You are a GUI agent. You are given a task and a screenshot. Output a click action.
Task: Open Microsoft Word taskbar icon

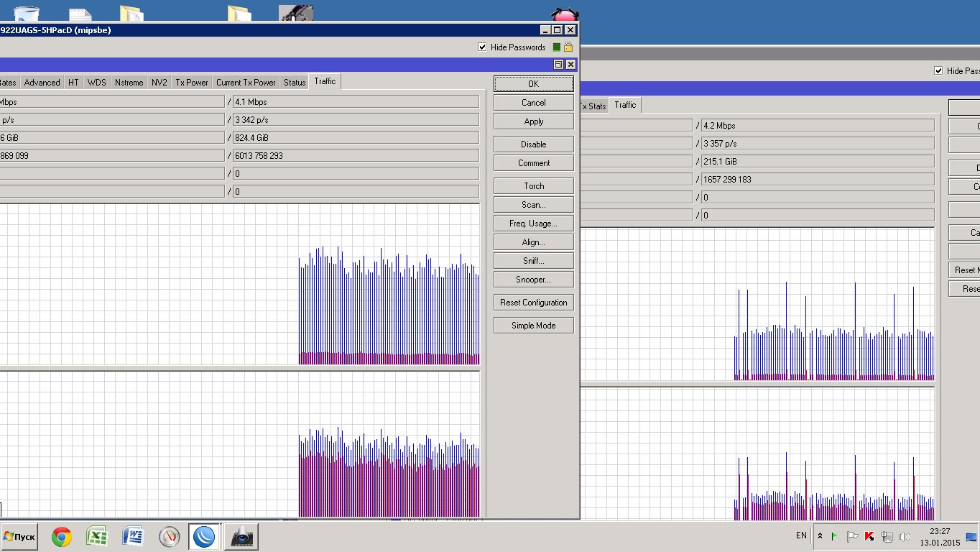pyautogui.click(x=133, y=536)
